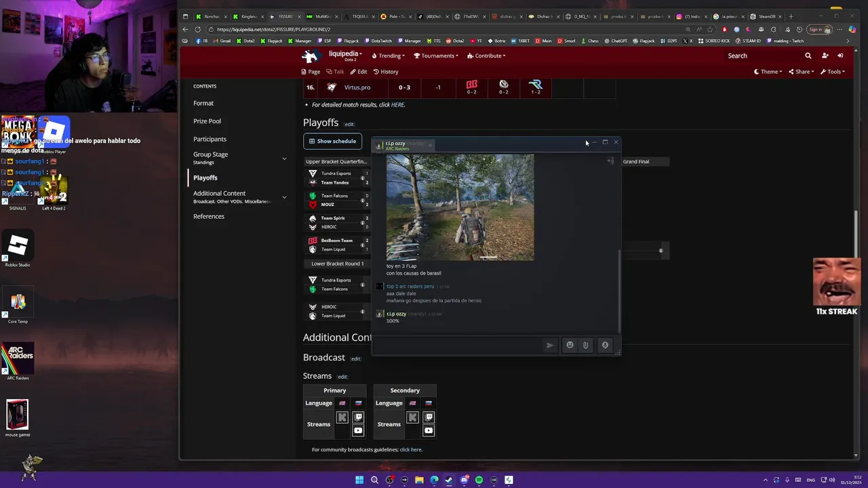Screen dimensions: 868x488
Task: Open the emoticon picker in Steam chat
Action: (570, 345)
